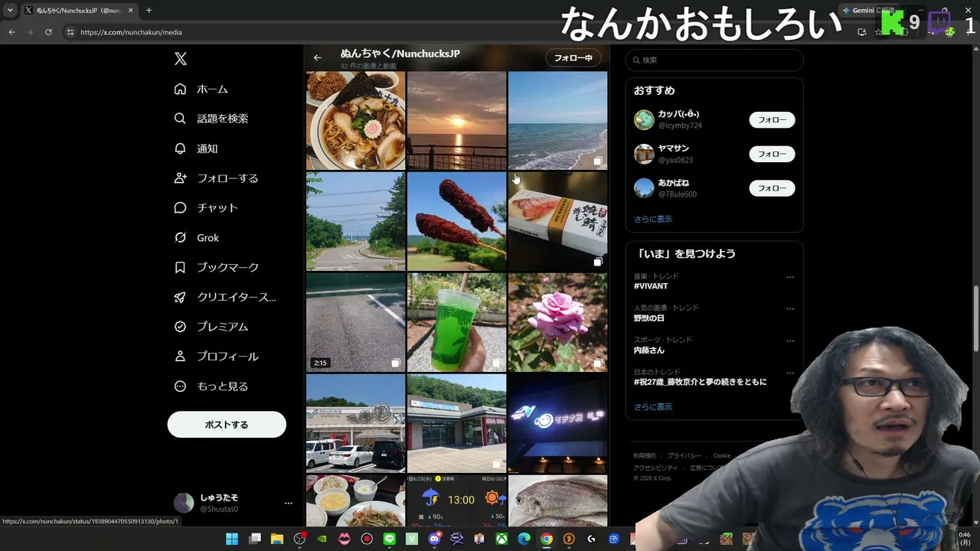Open the search page via magnifier sidebar icon
The image size is (980, 551).
(x=180, y=119)
